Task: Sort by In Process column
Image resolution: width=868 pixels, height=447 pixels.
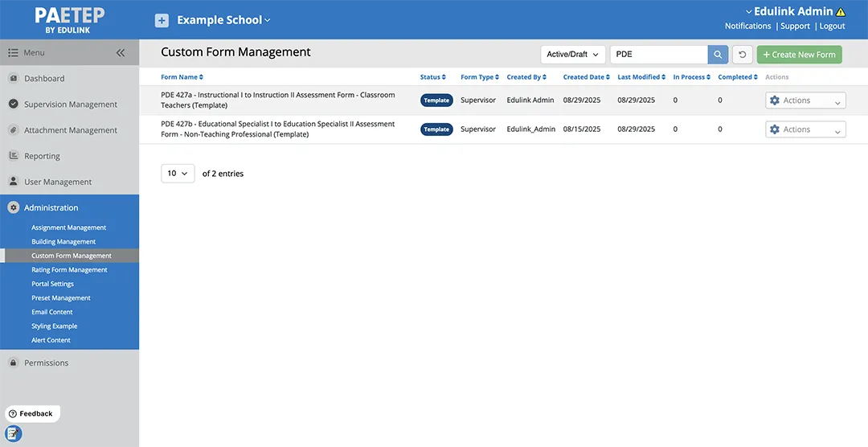Action: 692,77
